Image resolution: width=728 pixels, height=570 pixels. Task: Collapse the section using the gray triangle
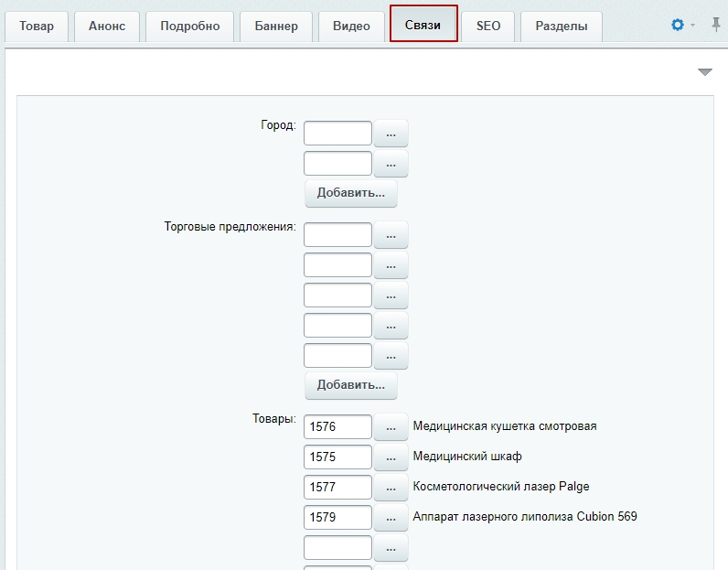pyautogui.click(x=705, y=72)
